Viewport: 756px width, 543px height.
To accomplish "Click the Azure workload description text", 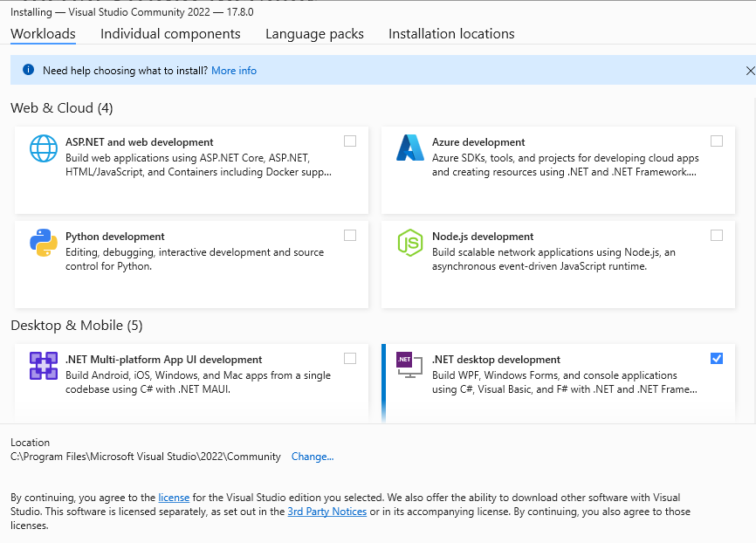I will click(x=565, y=165).
